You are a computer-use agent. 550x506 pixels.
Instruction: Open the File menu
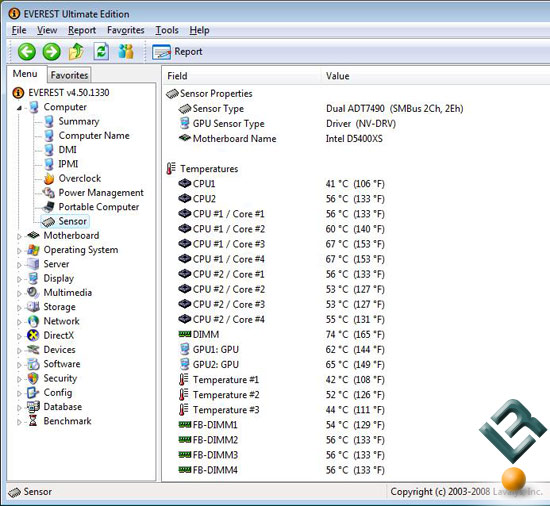pos(19,30)
